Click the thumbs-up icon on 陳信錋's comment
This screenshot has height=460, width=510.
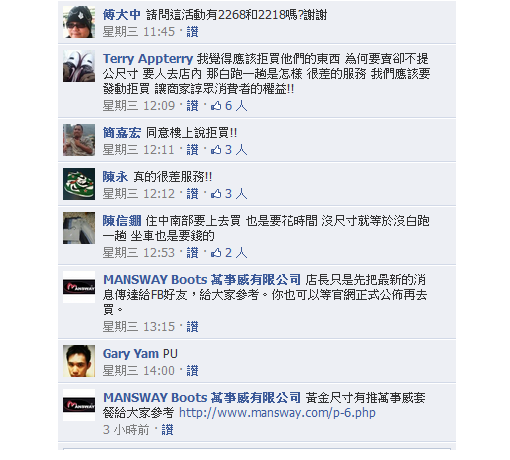click(216, 253)
